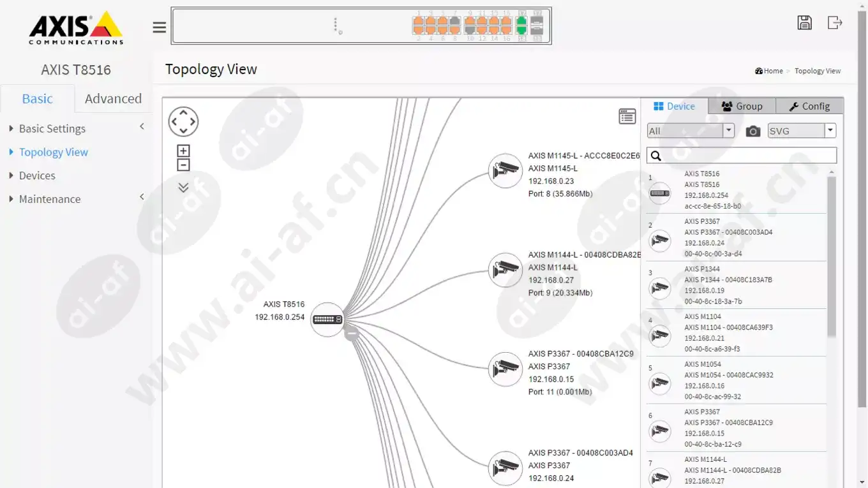This screenshot has width=868, height=488.
Task: Take a topology snapshot with camera icon
Action: 753,131
